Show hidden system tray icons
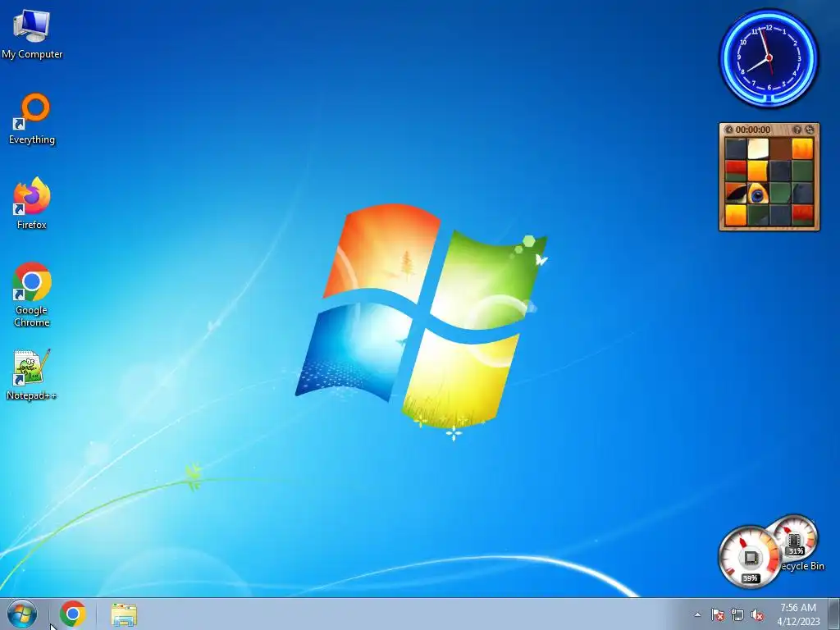Viewport: 840px width, 630px height. [697, 614]
